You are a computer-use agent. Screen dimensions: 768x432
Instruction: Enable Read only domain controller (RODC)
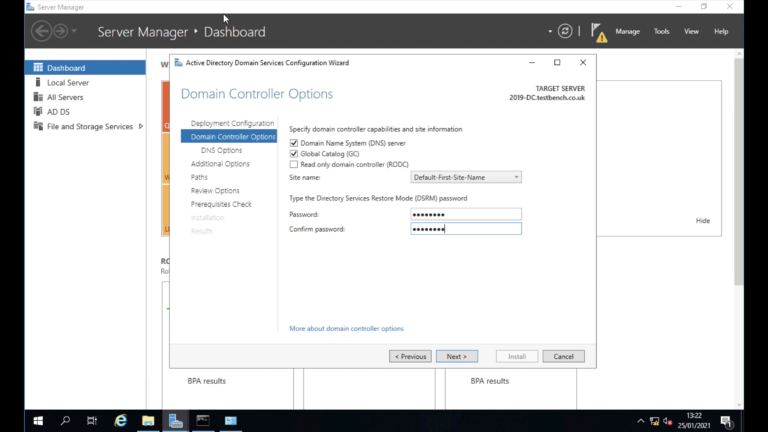coord(294,164)
